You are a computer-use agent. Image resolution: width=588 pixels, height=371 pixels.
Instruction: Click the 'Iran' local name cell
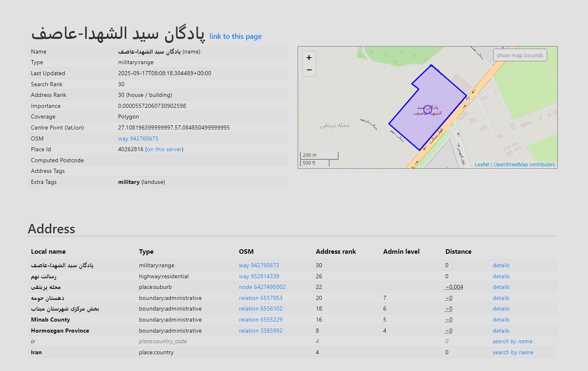[36, 352]
